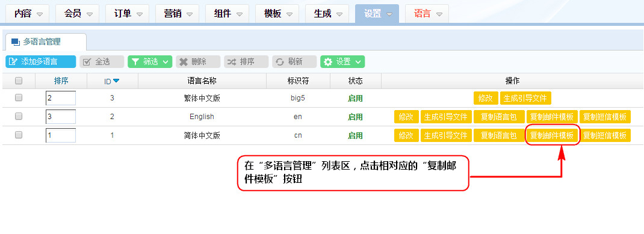
Task: Expand the 内容 top menu dropdown
Action: pyautogui.click(x=40, y=14)
